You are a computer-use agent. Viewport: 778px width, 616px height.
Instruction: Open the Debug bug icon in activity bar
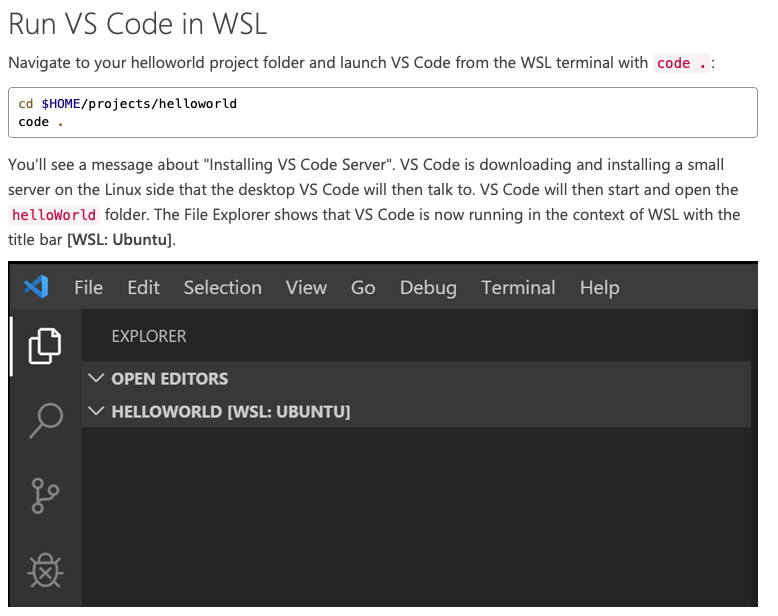[x=45, y=570]
